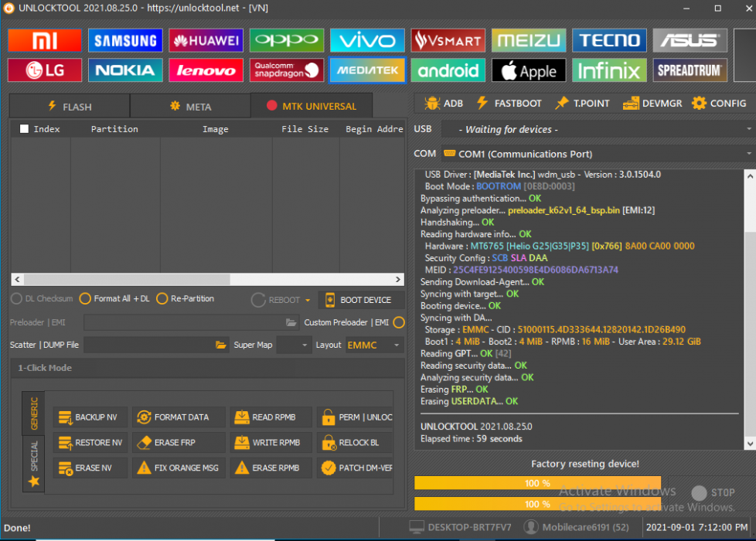
Task: Switch to the META tab
Action: coord(190,106)
